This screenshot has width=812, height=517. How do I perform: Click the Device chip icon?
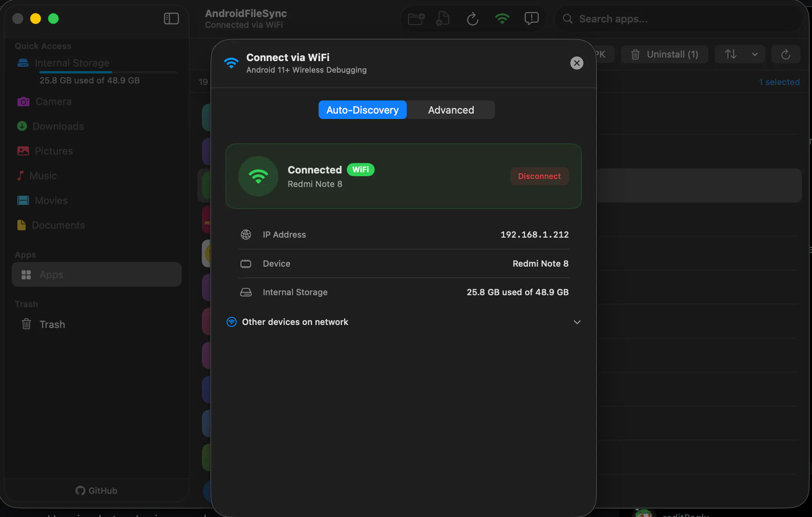(246, 264)
